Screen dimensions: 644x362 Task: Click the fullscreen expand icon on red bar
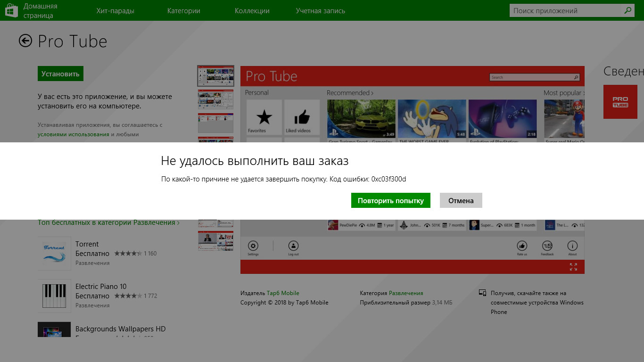coord(573,267)
